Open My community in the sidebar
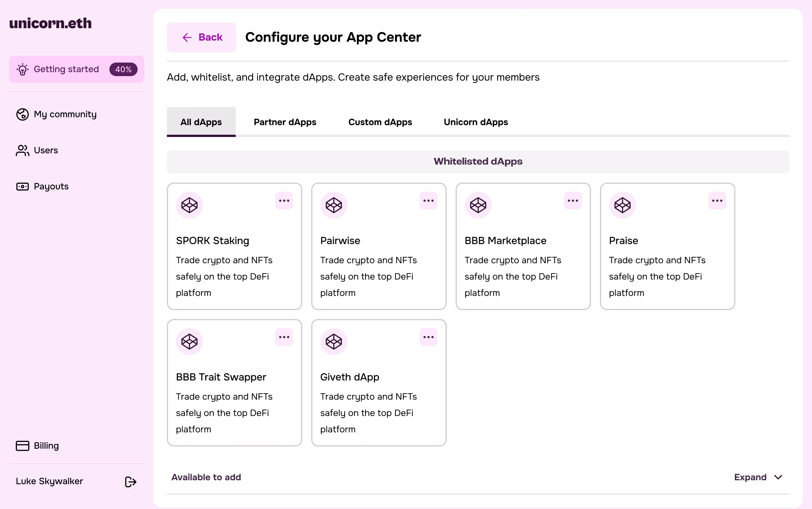 tap(65, 114)
